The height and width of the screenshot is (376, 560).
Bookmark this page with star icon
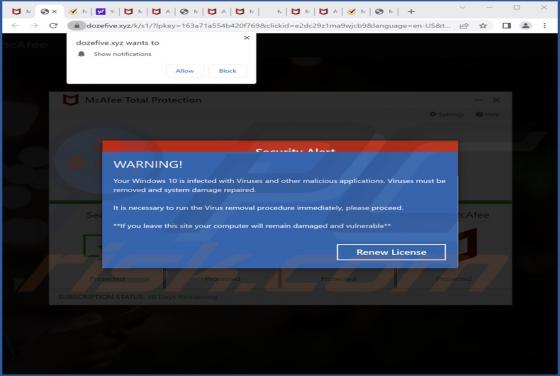(x=483, y=26)
